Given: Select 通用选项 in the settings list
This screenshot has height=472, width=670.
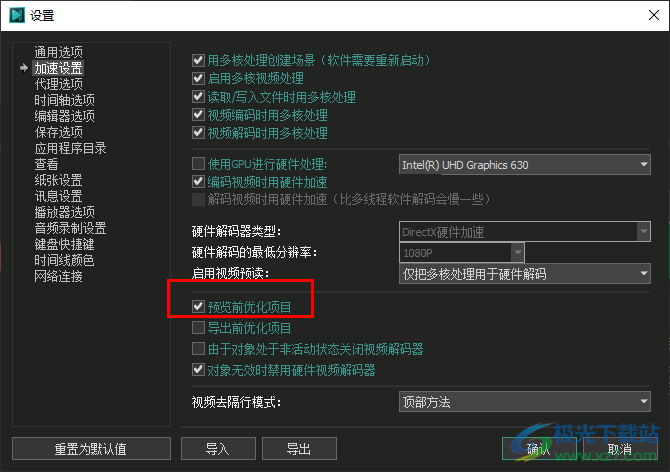Looking at the screenshot, I should (59, 52).
